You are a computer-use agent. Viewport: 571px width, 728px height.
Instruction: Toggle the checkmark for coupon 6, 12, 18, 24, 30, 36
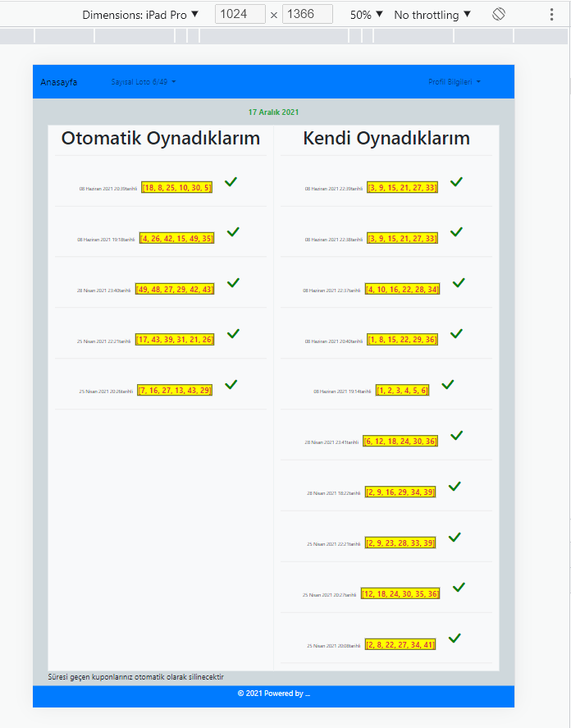tap(456, 435)
